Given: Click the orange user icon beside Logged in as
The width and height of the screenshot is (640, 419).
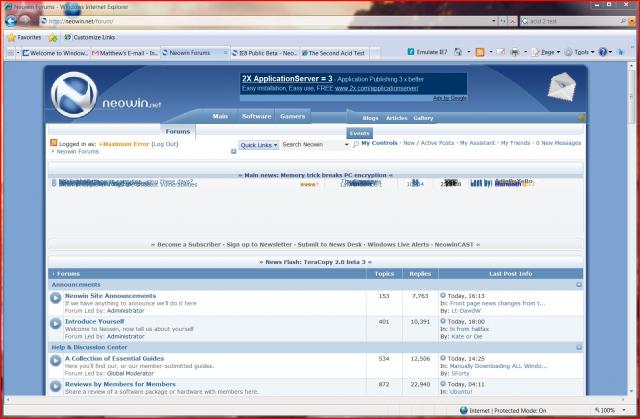Looking at the screenshot, I should point(53,143).
